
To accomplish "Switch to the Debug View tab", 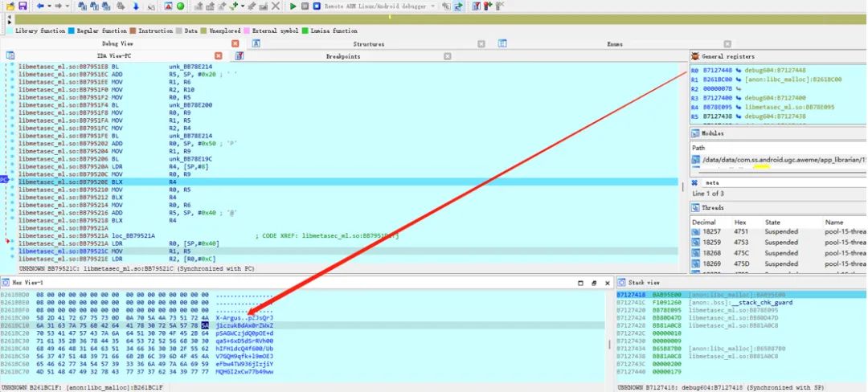I will coord(118,43).
